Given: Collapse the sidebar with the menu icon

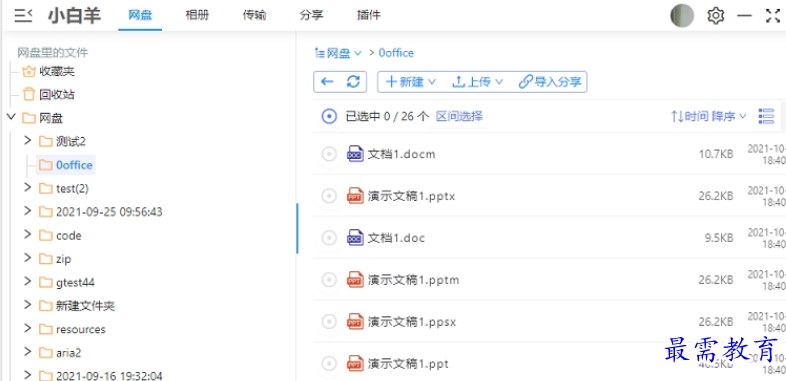Looking at the screenshot, I should click(x=23, y=16).
